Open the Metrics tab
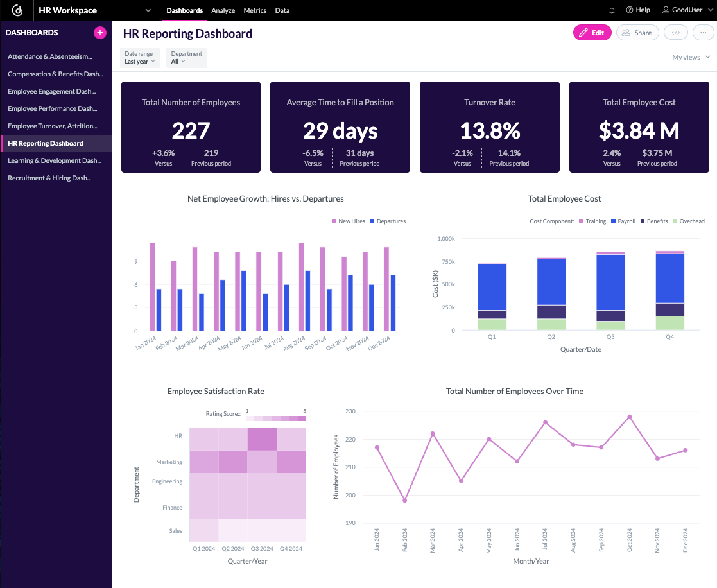717x588 pixels. [x=255, y=10]
